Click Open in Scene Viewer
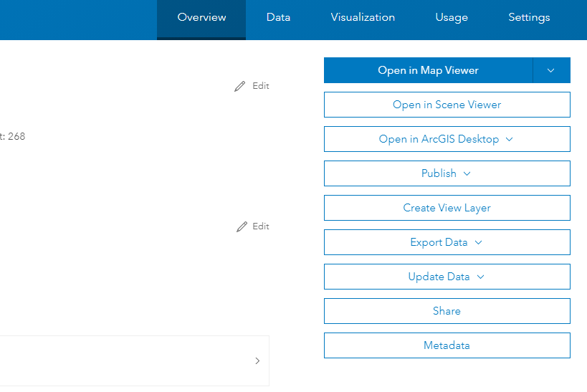Image resolution: width=587 pixels, height=392 pixels. pyautogui.click(x=447, y=105)
